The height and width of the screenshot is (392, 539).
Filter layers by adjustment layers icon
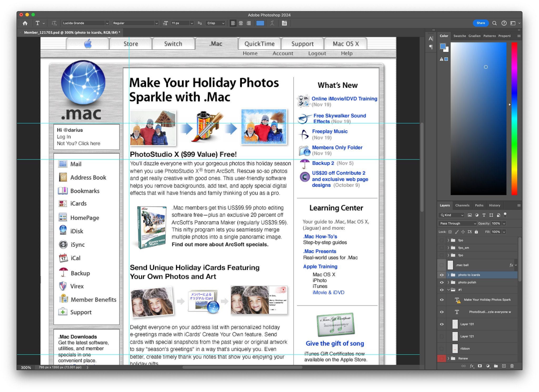tap(477, 215)
